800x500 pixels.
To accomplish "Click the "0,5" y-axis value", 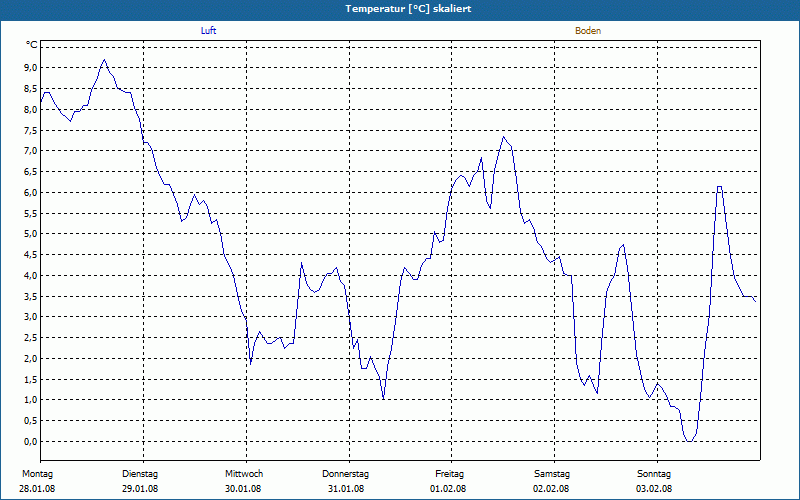I will click(31, 421).
